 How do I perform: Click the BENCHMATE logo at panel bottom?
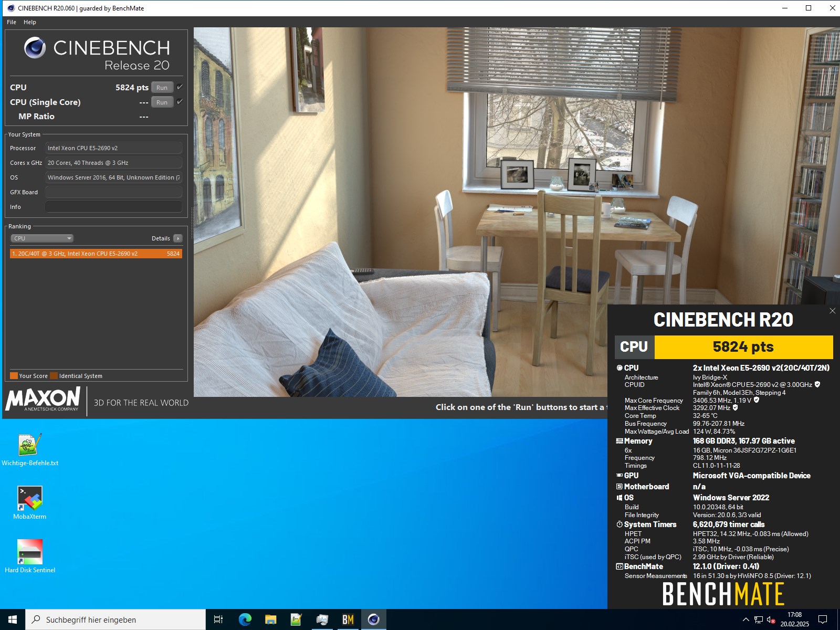[x=723, y=594]
